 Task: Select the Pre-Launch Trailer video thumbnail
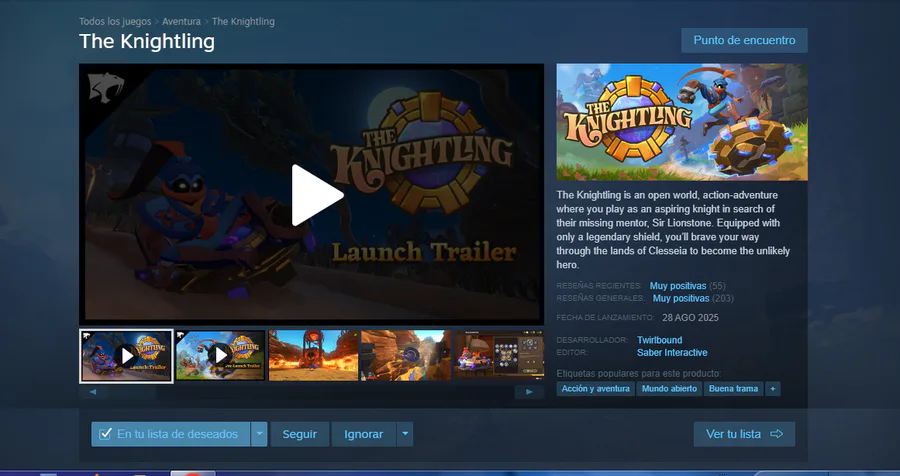[220, 355]
